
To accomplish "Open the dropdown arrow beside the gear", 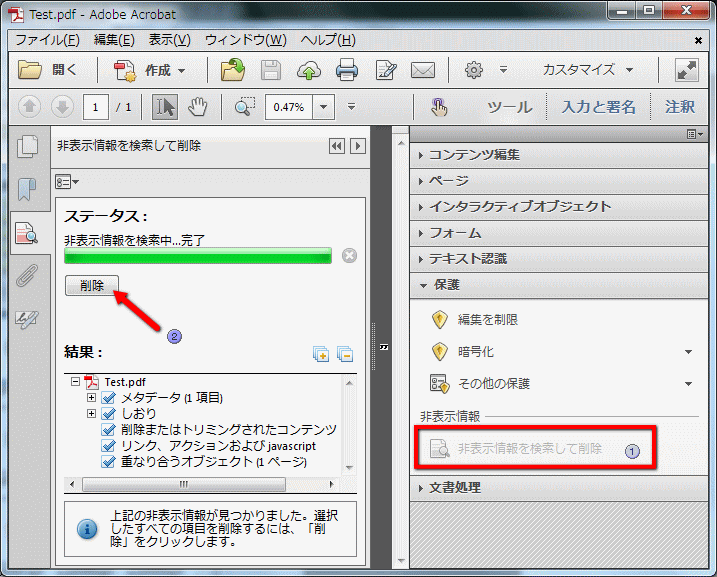I will click(503, 70).
